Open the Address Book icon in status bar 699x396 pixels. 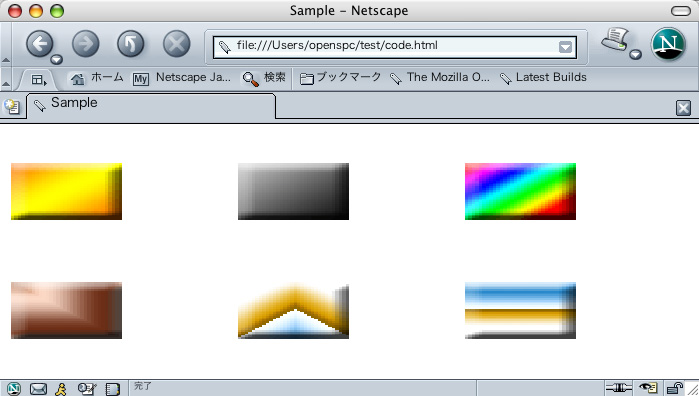click(x=112, y=389)
